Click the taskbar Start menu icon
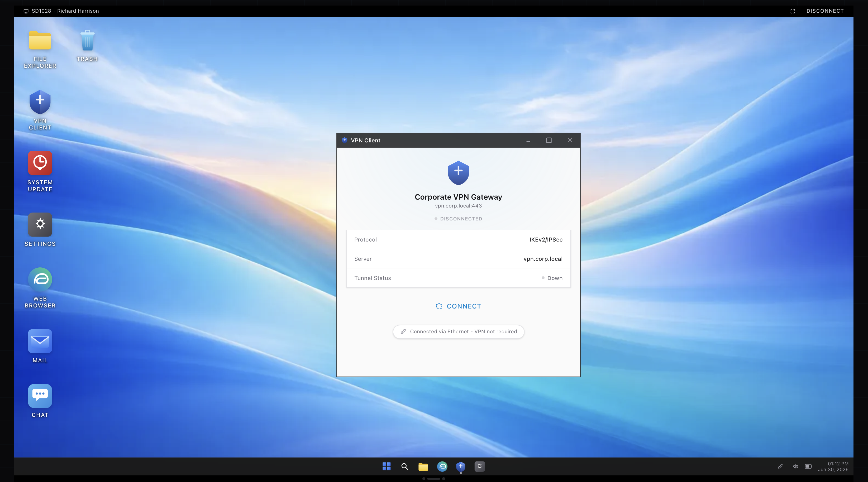Viewport: 868px width, 482px height. (387, 466)
